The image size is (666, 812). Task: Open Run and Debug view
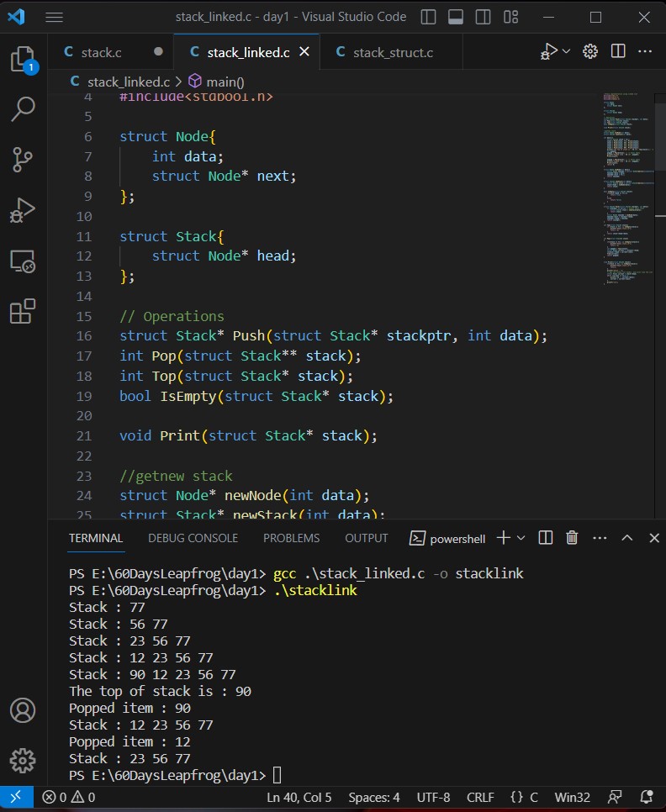(23, 210)
